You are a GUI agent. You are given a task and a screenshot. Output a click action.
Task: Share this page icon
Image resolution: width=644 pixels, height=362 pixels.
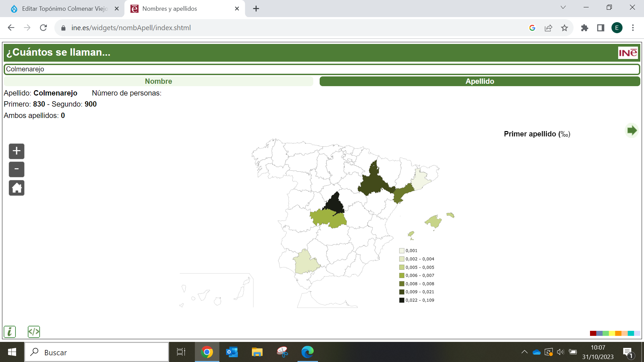tap(548, 28)
